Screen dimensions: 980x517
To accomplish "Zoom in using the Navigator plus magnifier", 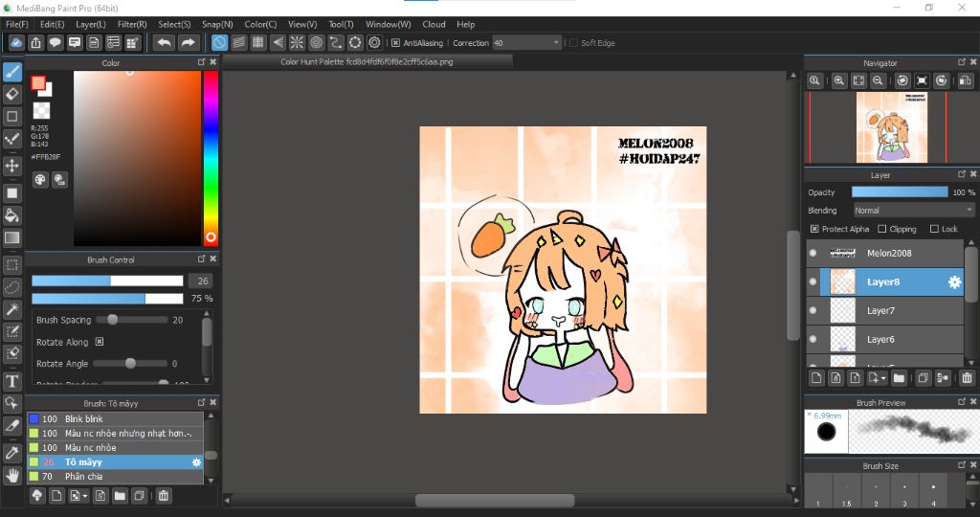I will tap(838, 80).
